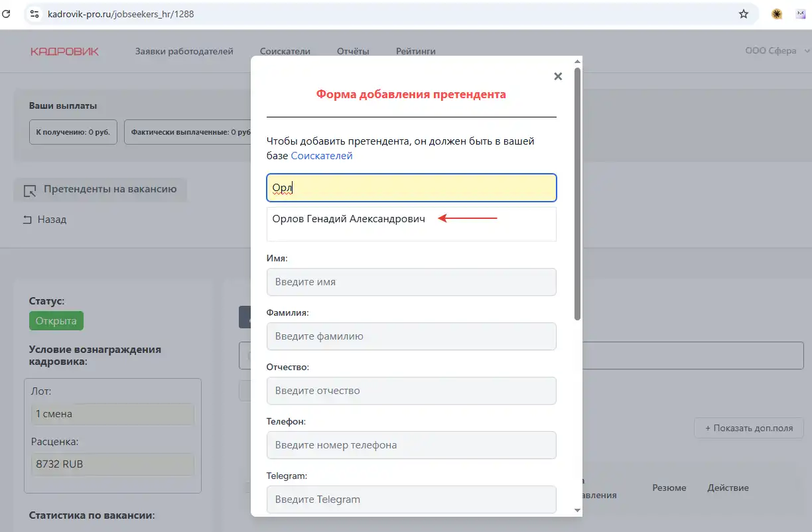Viewport: 812px width, 532px height.
Task: Click the scroll down arrow of dialog scrollbar
Action: pyautogui.click(x=577, y=510)
